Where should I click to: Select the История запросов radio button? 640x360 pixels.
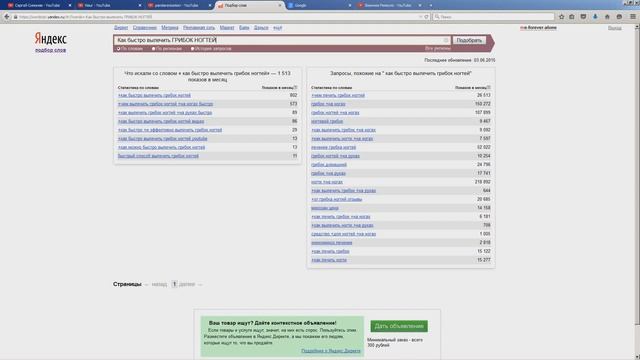(192, 49)
